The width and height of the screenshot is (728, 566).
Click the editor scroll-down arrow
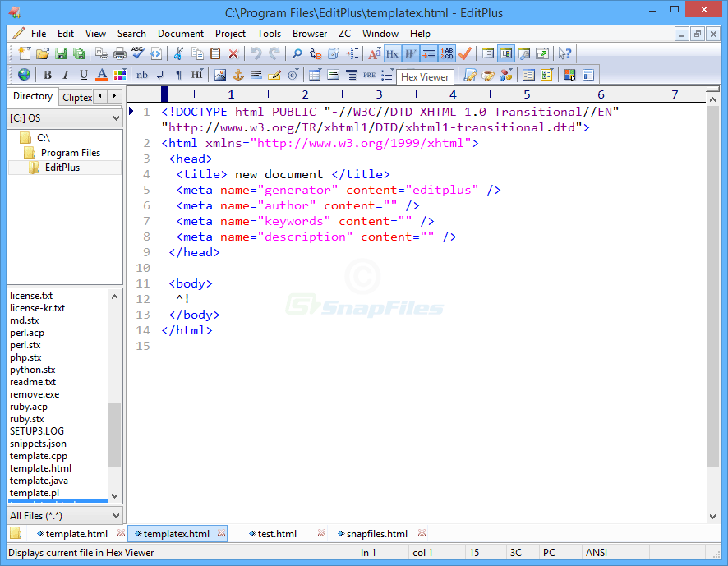pos(712,517)
